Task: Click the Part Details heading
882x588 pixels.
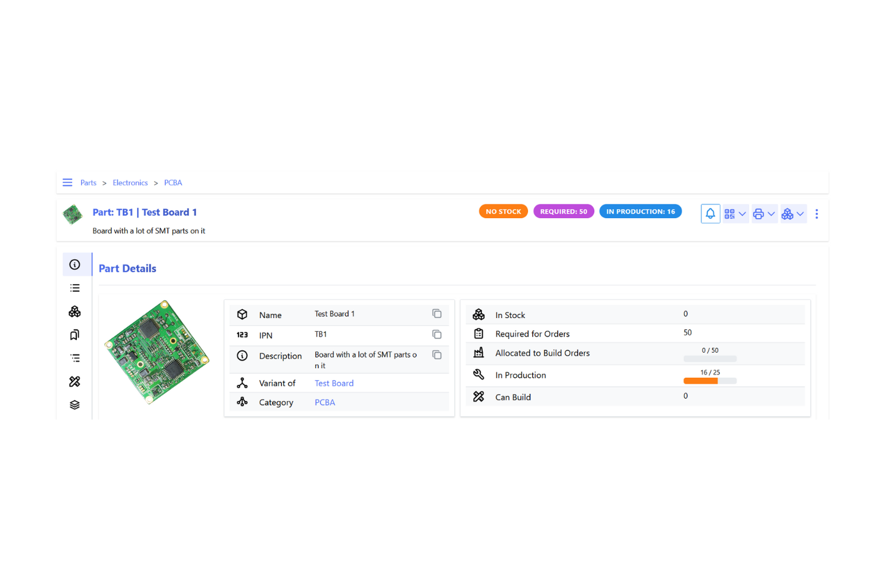Action: (x=128, y=269)
